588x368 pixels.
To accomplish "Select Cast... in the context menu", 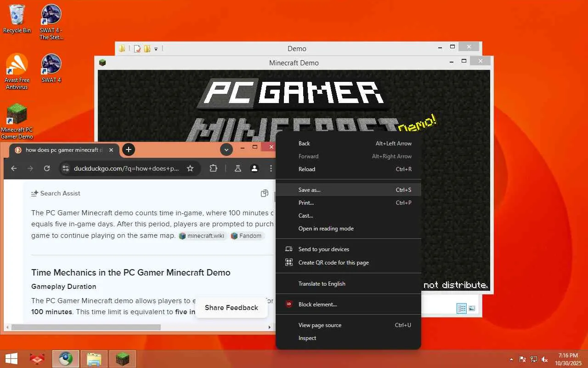I will [x=348, y=216].
